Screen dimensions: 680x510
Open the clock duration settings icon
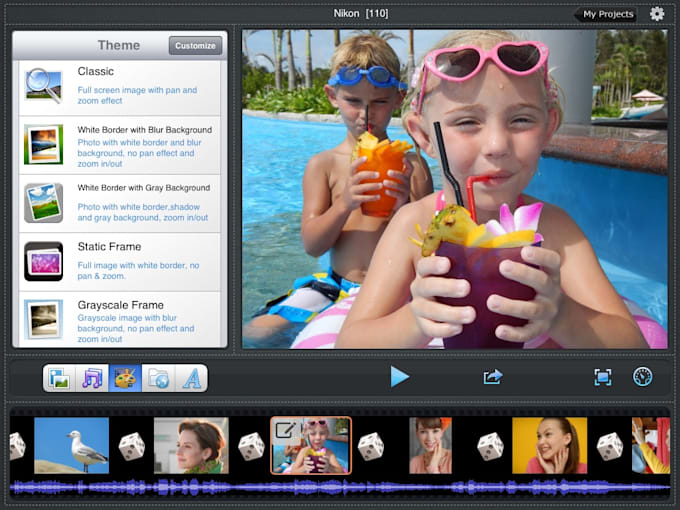coord(642,377)
